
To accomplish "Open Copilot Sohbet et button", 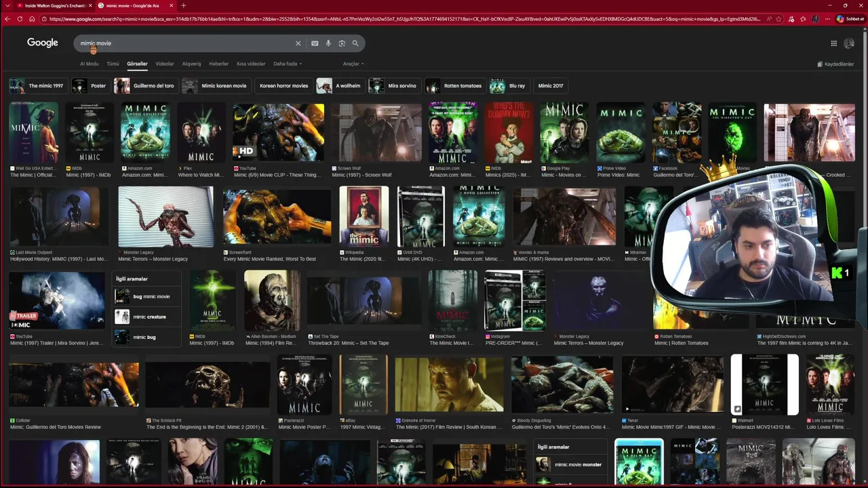I will [x=850, y=19].
